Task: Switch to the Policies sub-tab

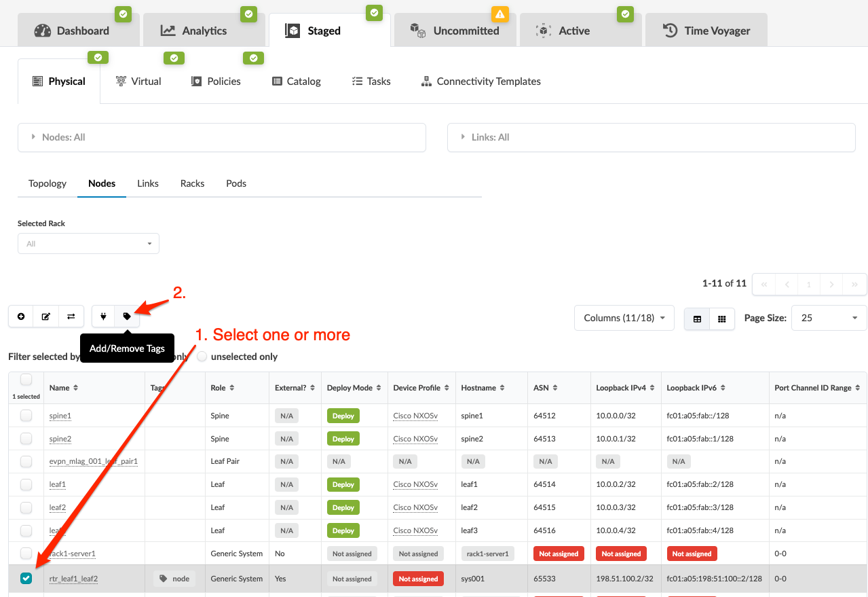Action: pos(216,81)
